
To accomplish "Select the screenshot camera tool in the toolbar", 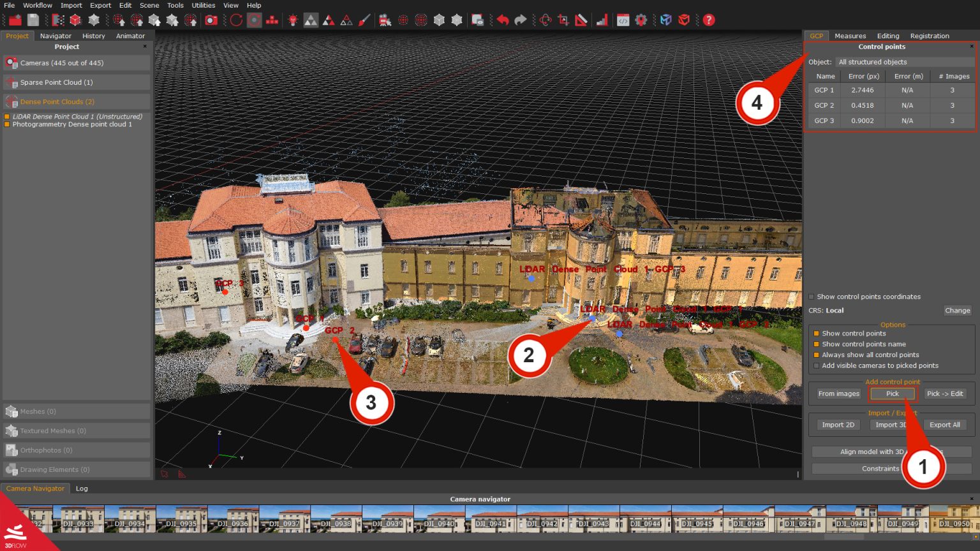I will point(212,20).
